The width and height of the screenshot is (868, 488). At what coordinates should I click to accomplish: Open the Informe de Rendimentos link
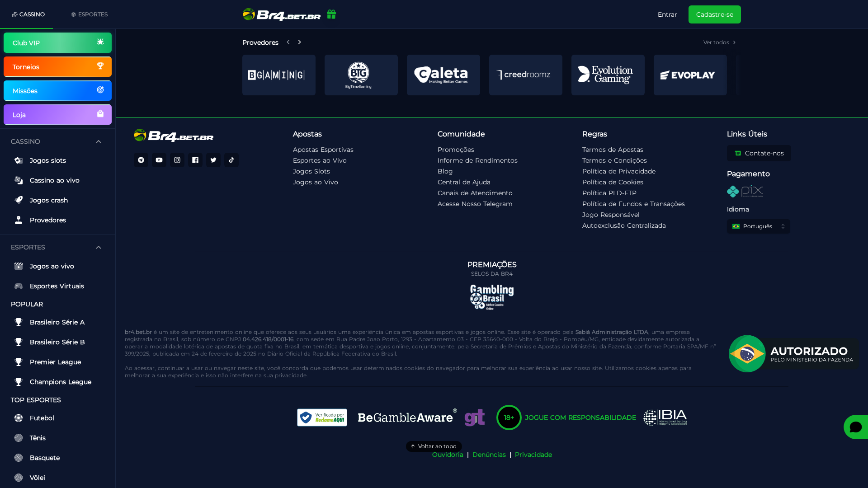477,160
